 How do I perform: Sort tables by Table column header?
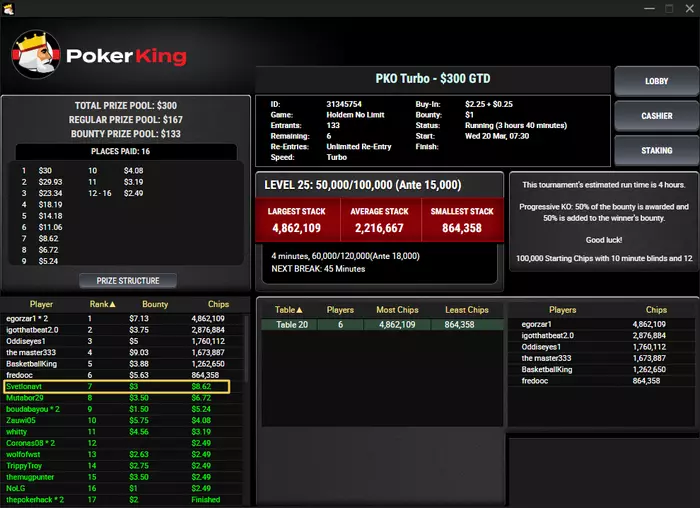(x=289, y=310)
